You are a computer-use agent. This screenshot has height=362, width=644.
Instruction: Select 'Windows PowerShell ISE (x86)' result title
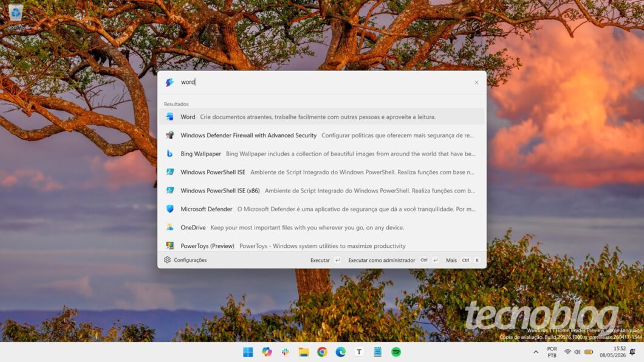[x=220, y=191]
